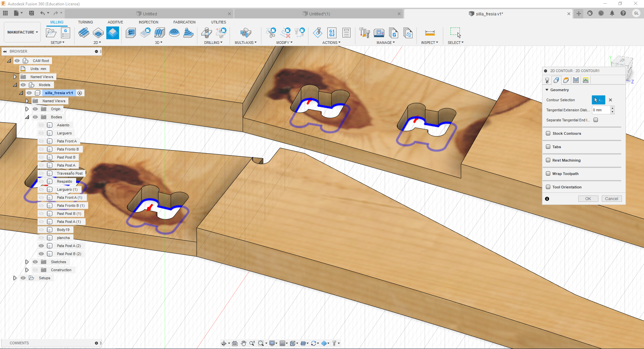644x349 pixels.
Task: Enable Tool Orientation checkbox
Action: 548,187
